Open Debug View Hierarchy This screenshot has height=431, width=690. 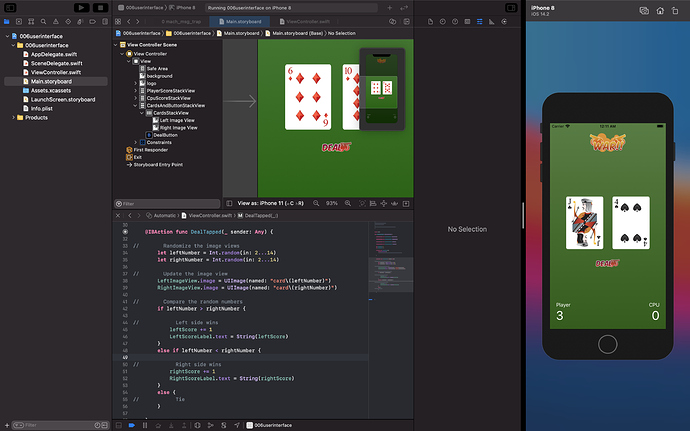click(x=197, y=425)
